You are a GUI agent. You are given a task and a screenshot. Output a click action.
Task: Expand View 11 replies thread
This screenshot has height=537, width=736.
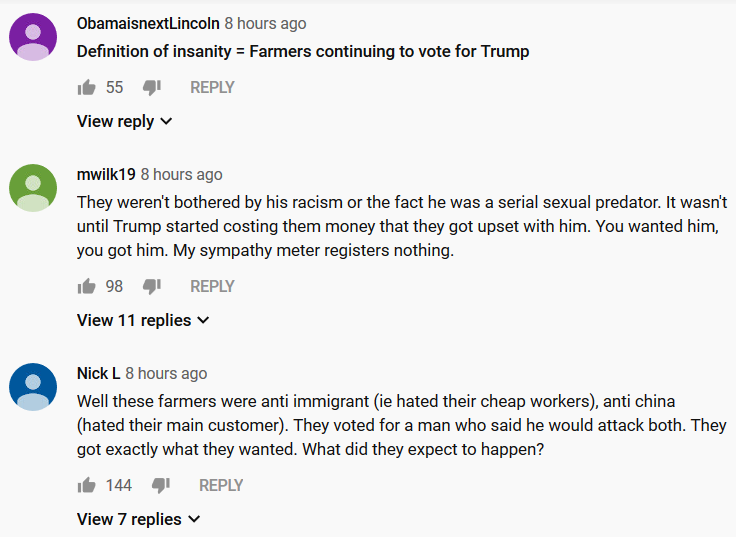143,320
